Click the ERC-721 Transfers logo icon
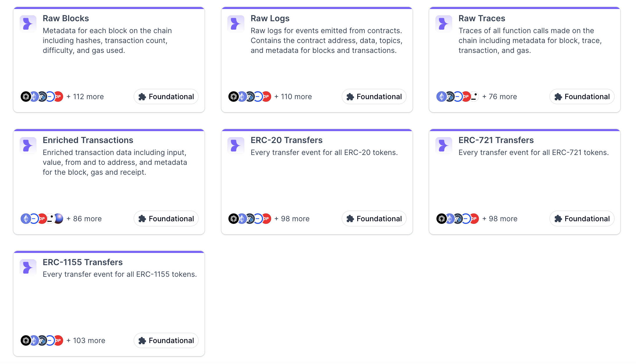 point(444,145)
